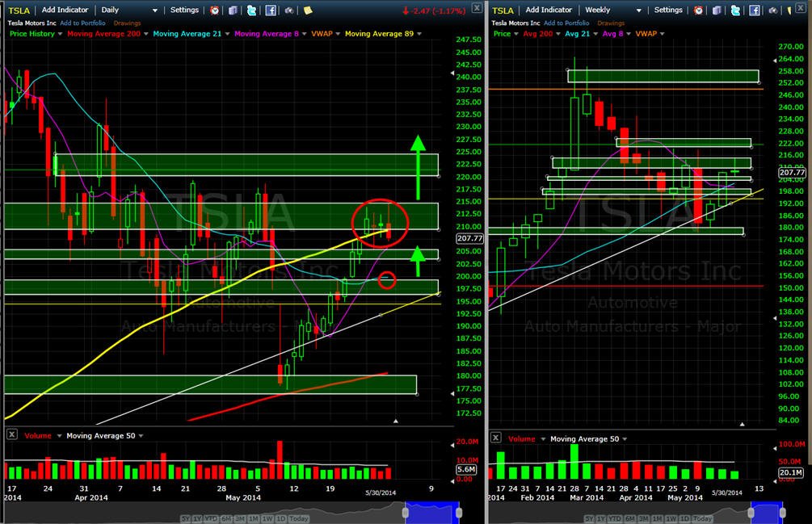Screen dimensions: 812x524
Task: Expand the Moving Average 200 options arrow
Action: [x=145, y=34]
